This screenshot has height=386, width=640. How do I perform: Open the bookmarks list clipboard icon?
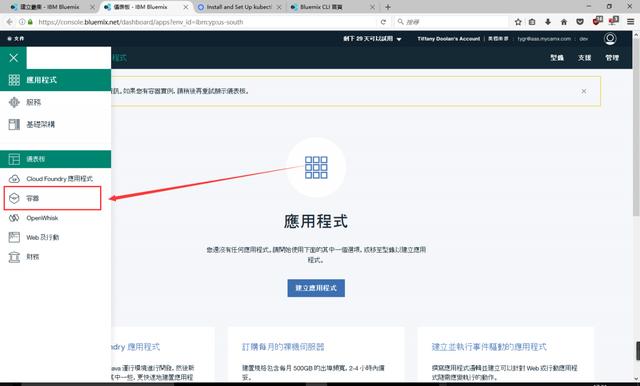coord(532,22)
